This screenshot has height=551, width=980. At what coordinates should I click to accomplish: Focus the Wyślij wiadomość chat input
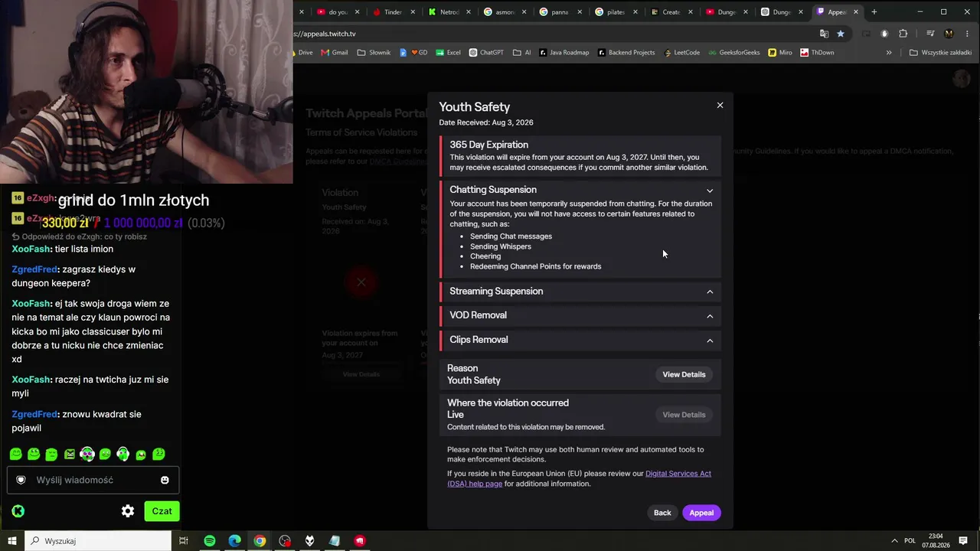pyautogui.click(x=93, y=480)
